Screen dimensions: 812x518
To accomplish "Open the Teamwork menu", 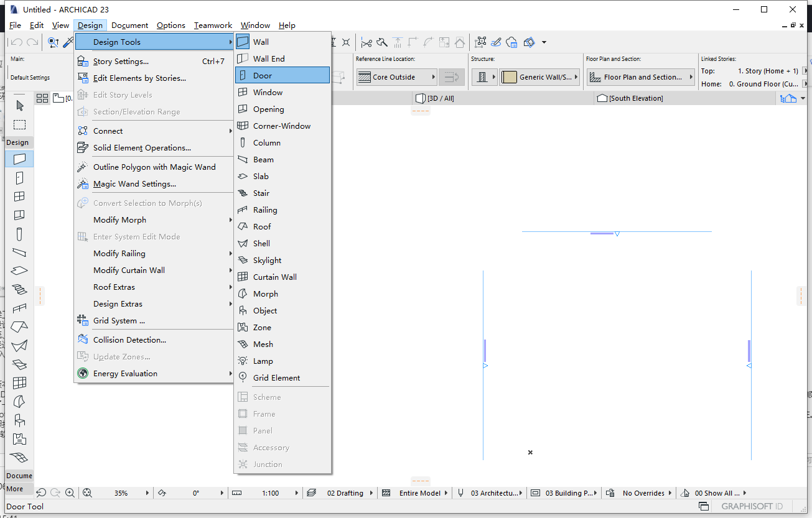I will (213, 25).
